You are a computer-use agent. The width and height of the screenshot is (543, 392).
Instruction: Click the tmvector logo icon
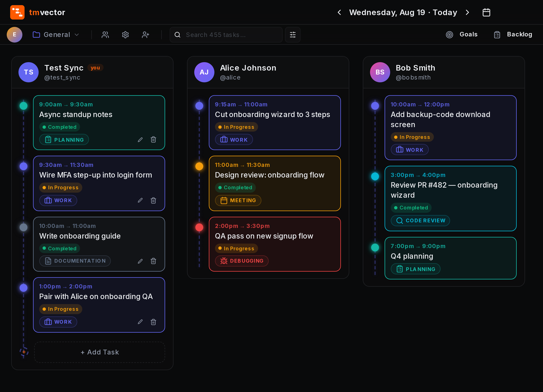(x=17, y=12)
